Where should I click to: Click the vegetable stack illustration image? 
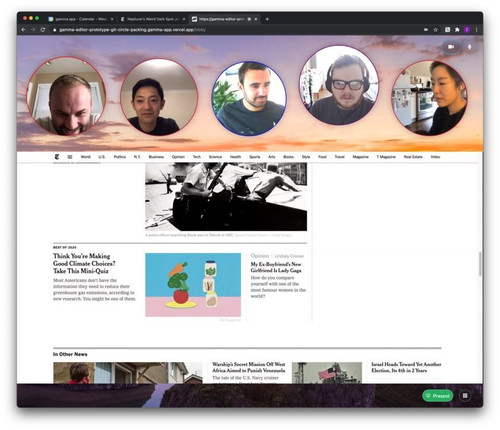point(193,285)
